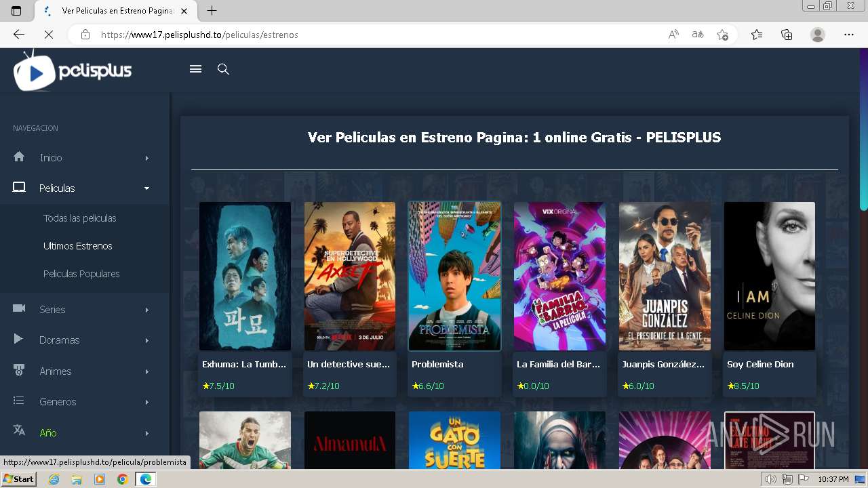Open Internet Explorer from taskbar
Viewport: 868px width, 488px height.
pyautogui.click(x=54, y=479)
